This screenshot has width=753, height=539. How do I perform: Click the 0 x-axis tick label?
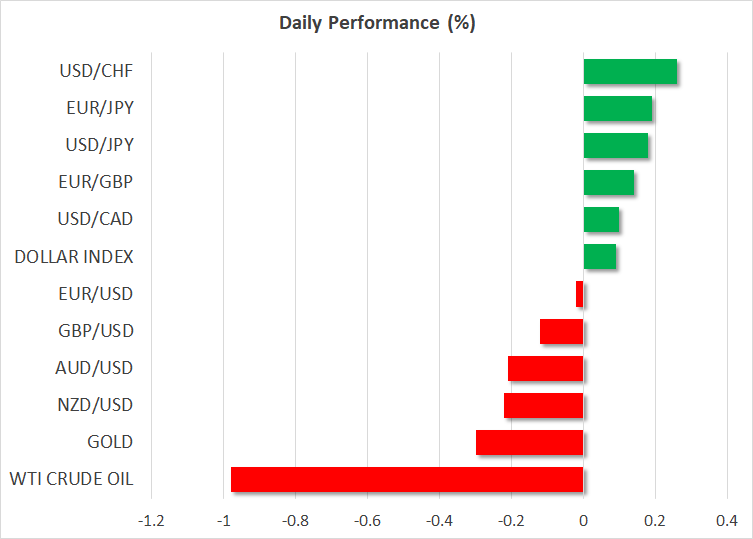coord(583,521)
